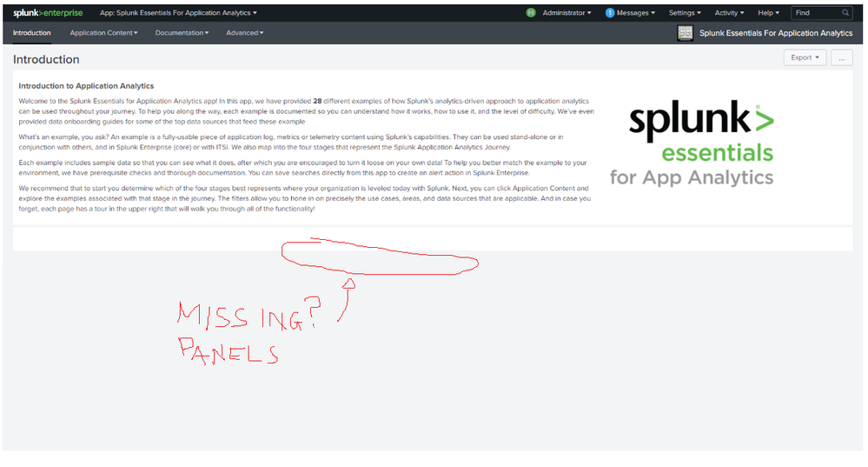868x467 pixels.
Task: Open the App: Splunk Essentials dropdown
Action: (178, 13)
